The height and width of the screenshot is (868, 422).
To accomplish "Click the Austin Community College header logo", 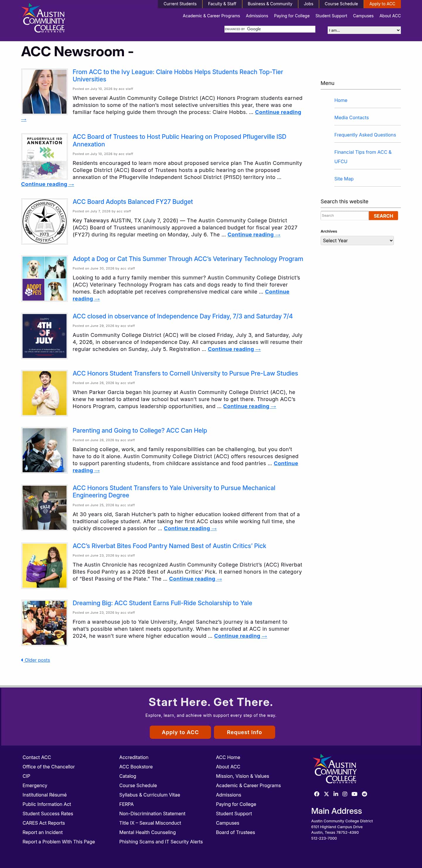I will (x=43, y=18).
